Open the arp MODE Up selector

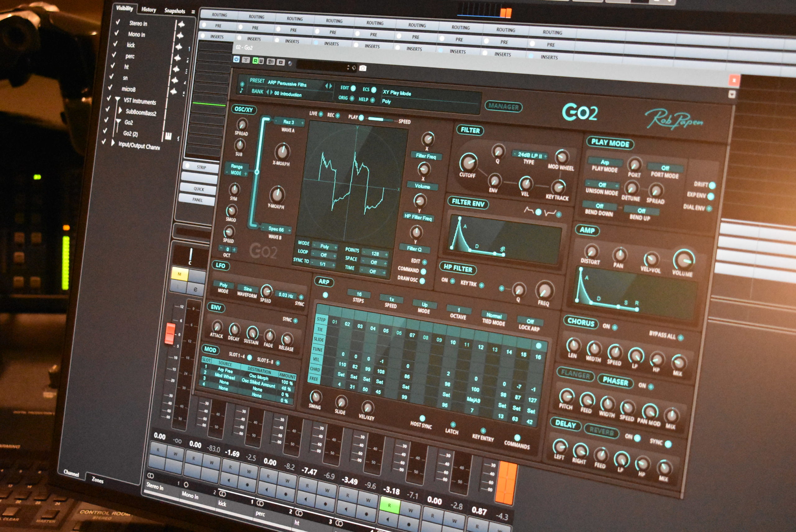(x=424, y=305)
